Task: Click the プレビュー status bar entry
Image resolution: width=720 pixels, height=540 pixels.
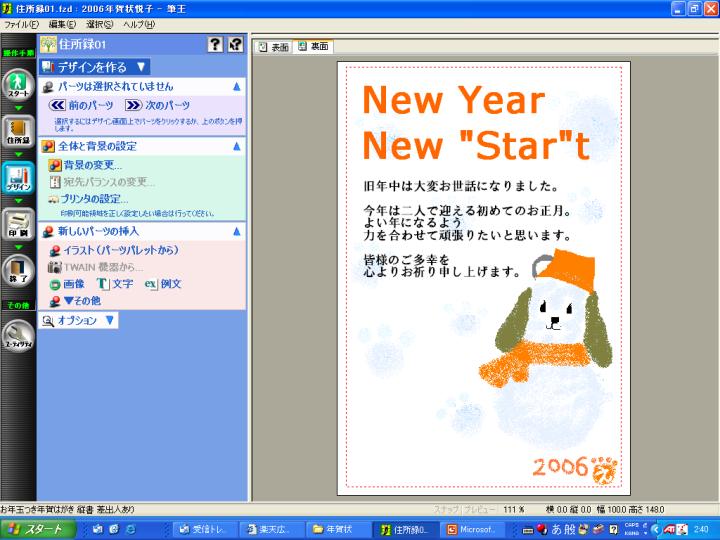Action: tap(480, 509)
